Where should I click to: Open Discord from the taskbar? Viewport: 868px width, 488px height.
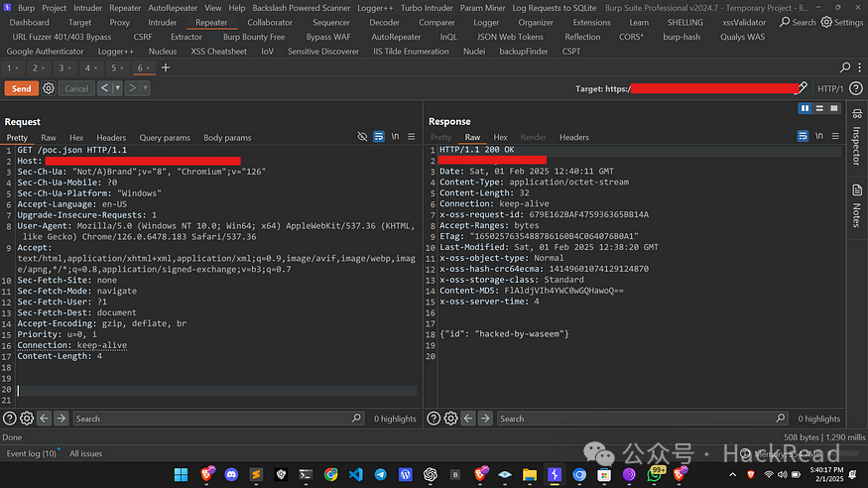coord(231,475)
